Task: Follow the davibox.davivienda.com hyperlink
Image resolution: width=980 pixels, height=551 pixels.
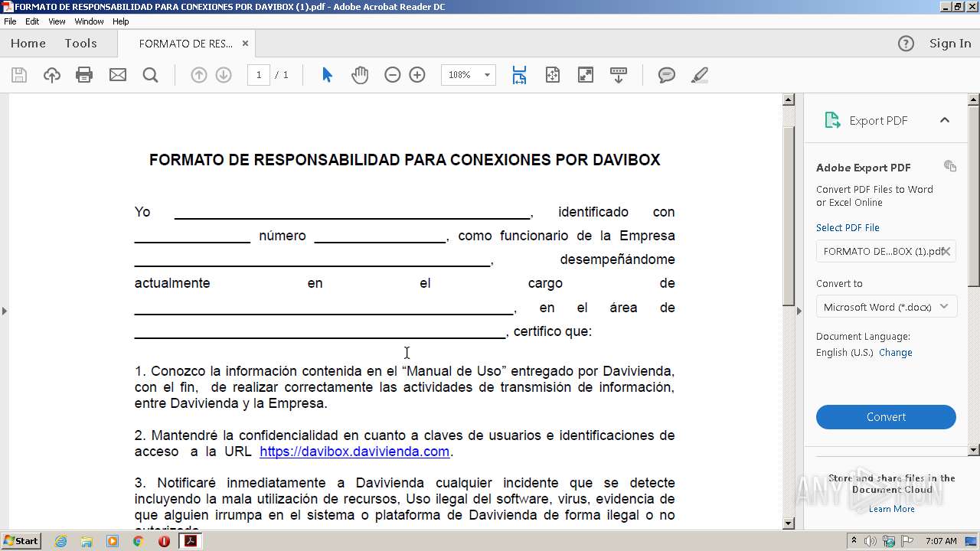Action: point(354,452)
